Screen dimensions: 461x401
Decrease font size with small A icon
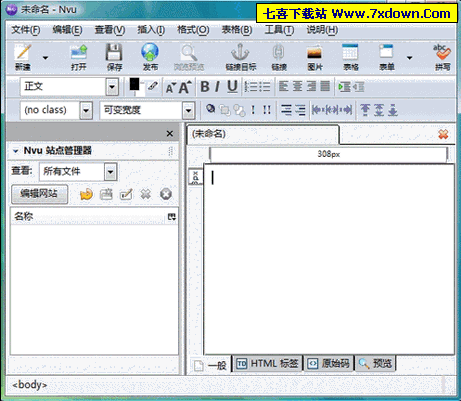(x=170, y=87)
